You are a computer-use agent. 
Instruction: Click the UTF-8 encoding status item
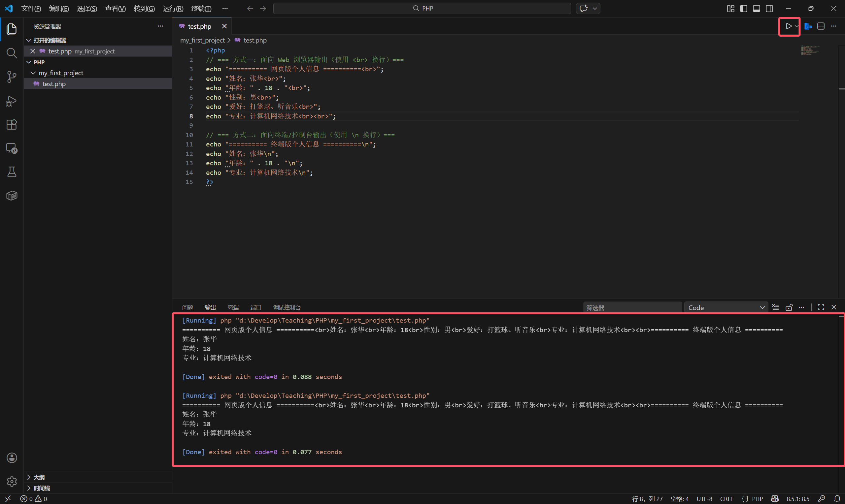704,499
